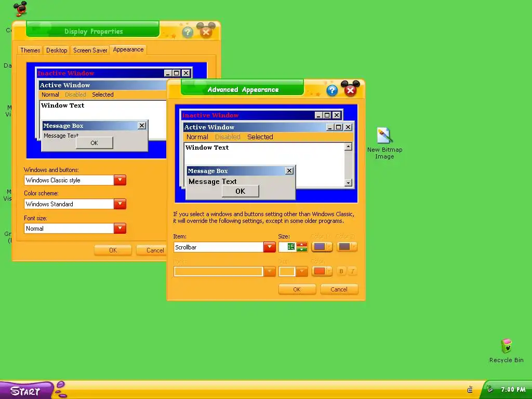532x399 pixels.
Task: Switch to the Themes tab
Action: (x=30, y=50)
